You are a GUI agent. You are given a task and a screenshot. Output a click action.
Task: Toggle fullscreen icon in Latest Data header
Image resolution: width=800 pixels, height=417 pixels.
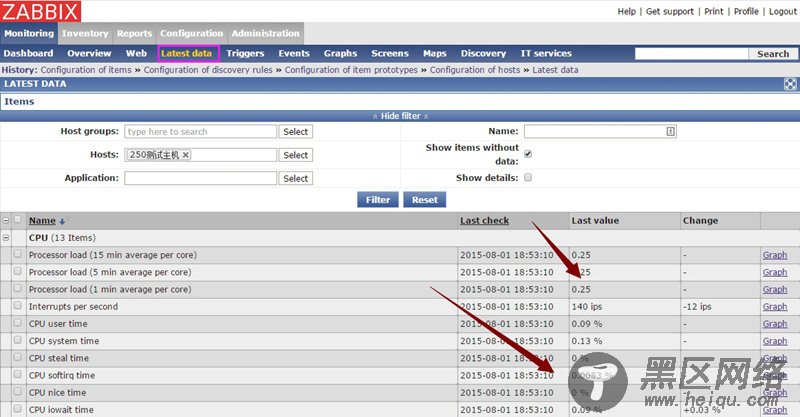(790, 84)
